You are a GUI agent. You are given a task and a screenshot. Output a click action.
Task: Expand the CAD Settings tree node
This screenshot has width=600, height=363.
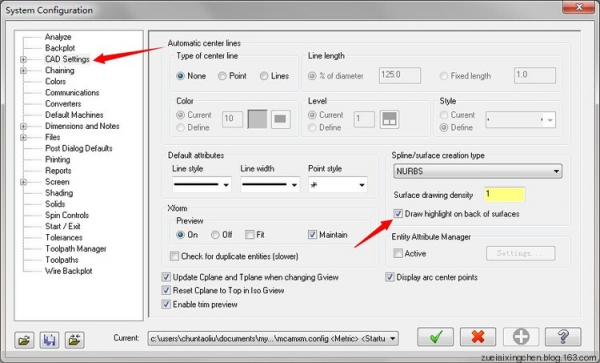click(23, 60)
